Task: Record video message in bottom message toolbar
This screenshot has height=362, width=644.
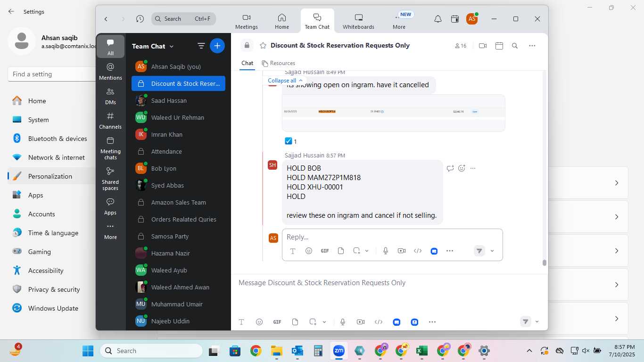Action: tap(361, 322)
